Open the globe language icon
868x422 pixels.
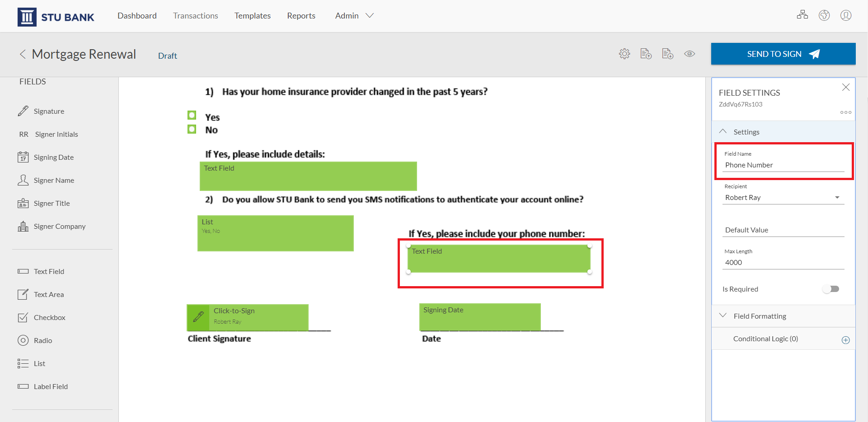click(824, 15)
